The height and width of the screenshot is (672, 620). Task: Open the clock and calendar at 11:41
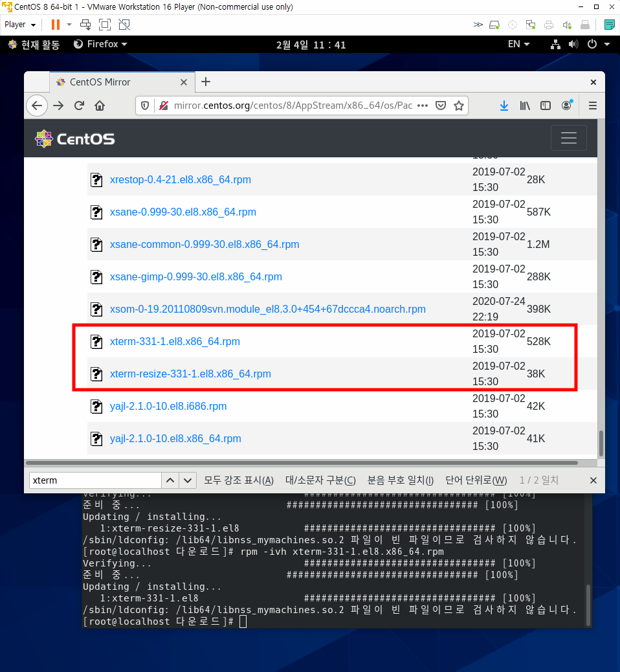[311, 45]
